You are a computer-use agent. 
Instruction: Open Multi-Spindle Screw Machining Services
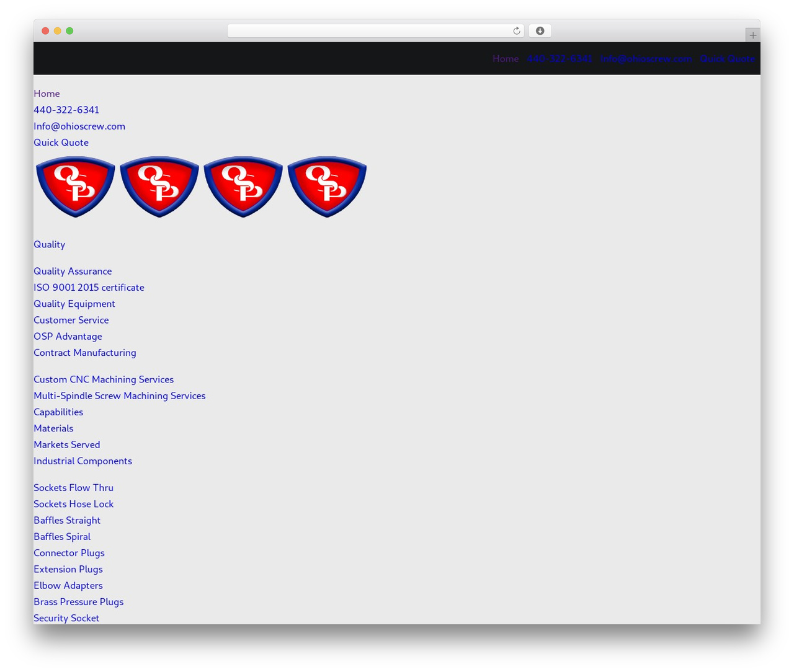pyautogui.click(x=120, y=396)
